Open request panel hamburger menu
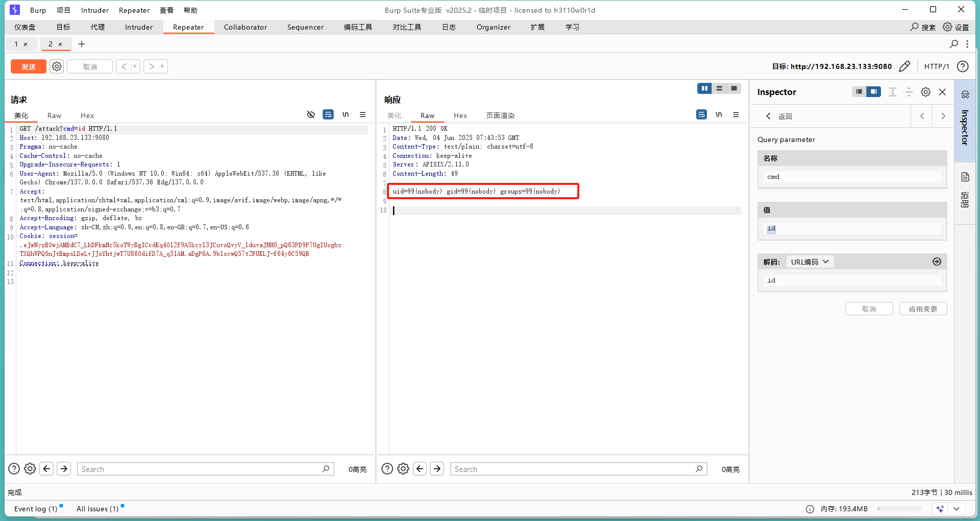This screenshot has width=980, height=521. [x=363, y=114]
